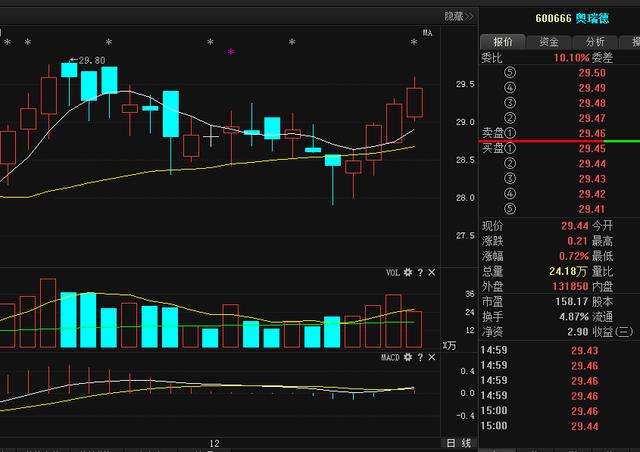Image resolution: width=640 pixels, height=452 pixels.
Task: Open VOL indicator settings gear
Action: (407, 272)
